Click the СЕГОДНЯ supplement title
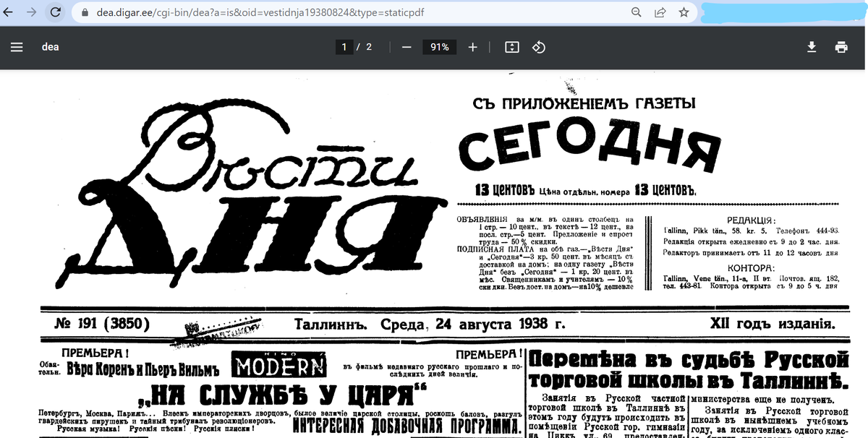The height and width of the screenshot is (438, 868). point(591,146)
